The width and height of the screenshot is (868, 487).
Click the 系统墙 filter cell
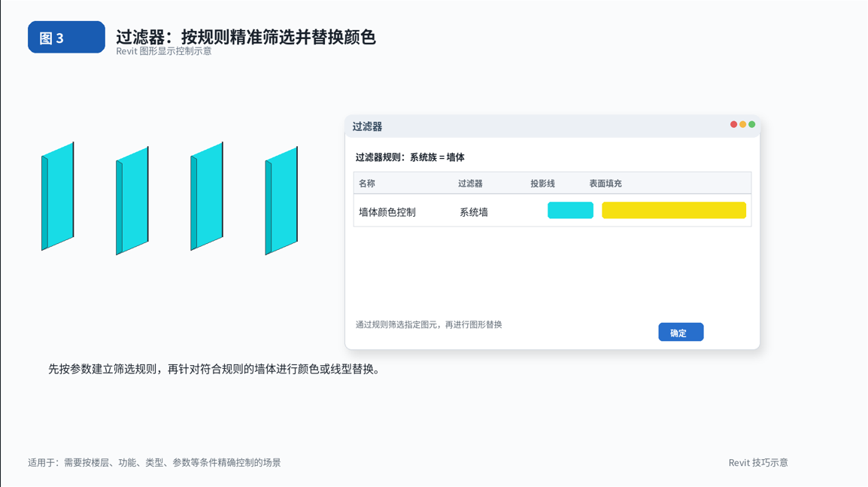(x=474, y=212)
